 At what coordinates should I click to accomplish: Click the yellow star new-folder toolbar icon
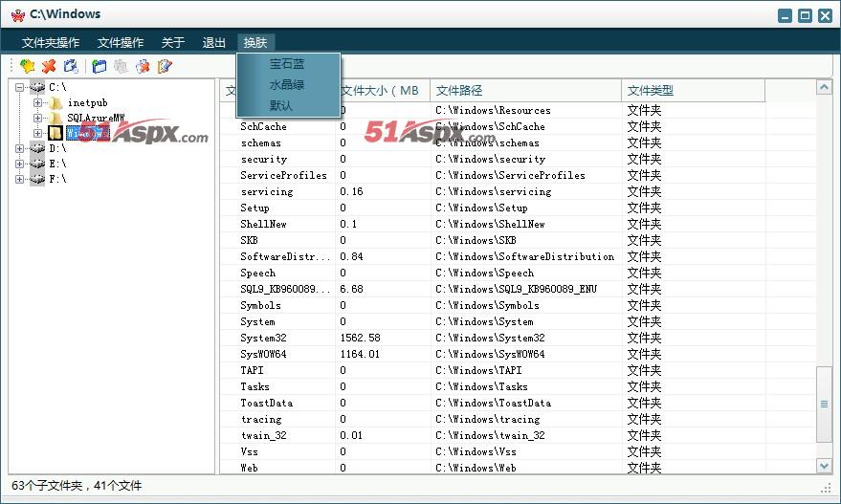28,66
